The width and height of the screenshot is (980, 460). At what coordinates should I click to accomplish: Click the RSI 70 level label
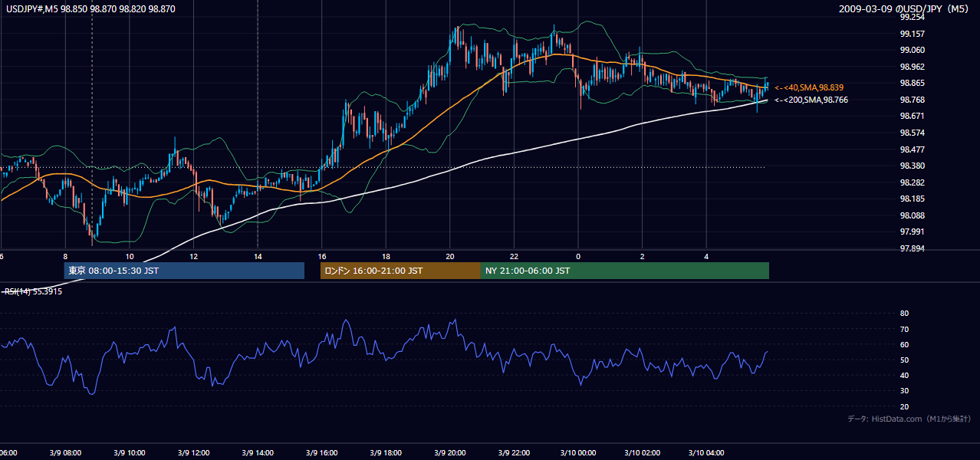[904, 329]
